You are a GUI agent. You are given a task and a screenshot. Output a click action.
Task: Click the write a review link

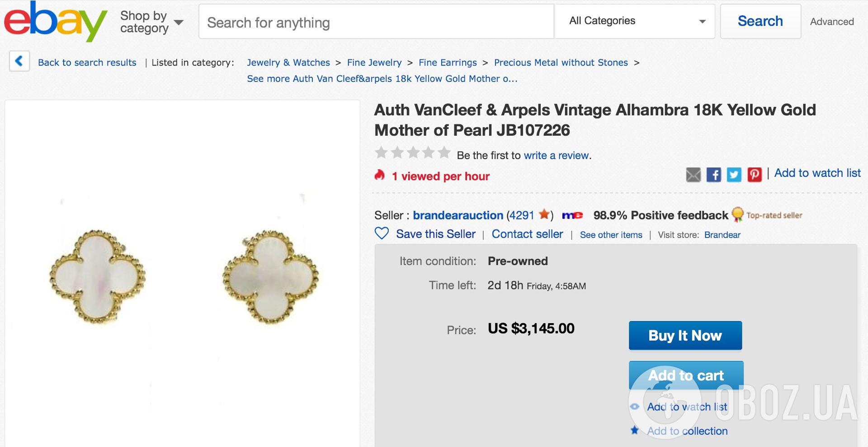pyautogui.click(x=556, y=156)
